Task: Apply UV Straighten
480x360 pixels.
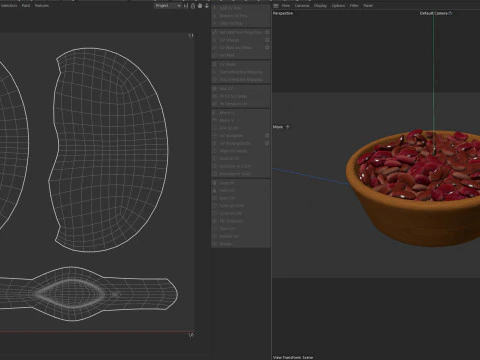Action: click(238, 136)
